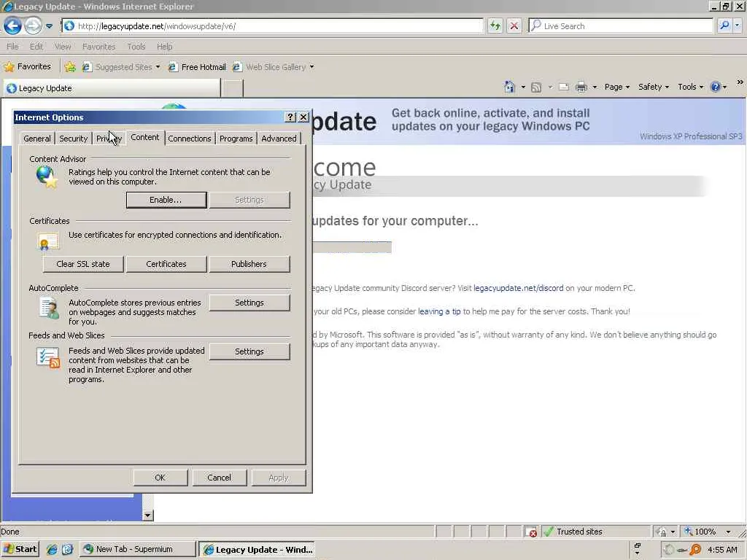
Task: Open a new blank tab button
Action: (x=233, y=88)
